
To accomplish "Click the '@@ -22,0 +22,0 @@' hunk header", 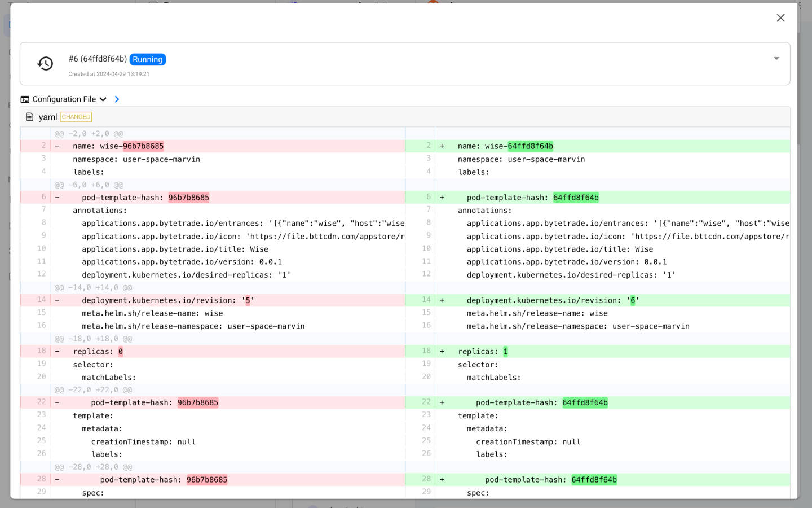I will (93, 390).
